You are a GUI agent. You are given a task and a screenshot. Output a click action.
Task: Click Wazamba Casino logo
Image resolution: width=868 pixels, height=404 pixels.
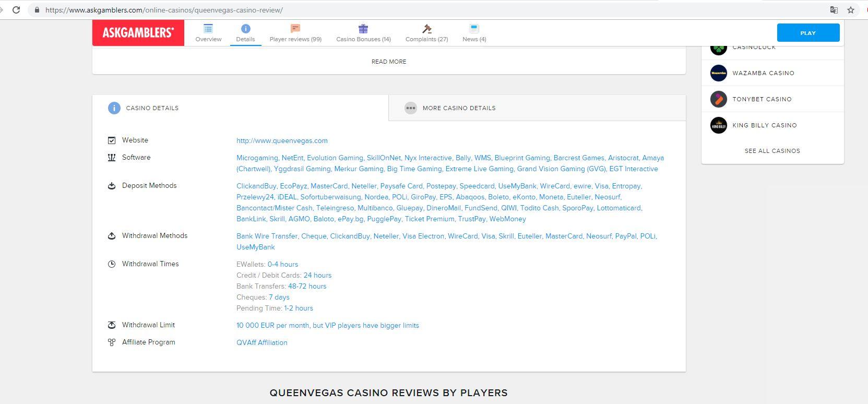[719, 73]
